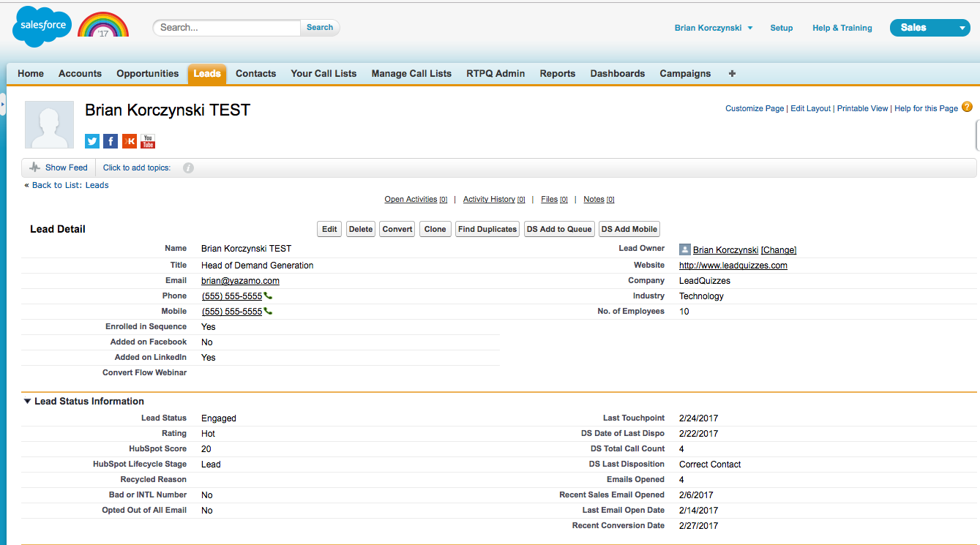The width and height of the screenshot is (980, 545).
Task: Open the Manage Call Lists tab
Action: 411,74
